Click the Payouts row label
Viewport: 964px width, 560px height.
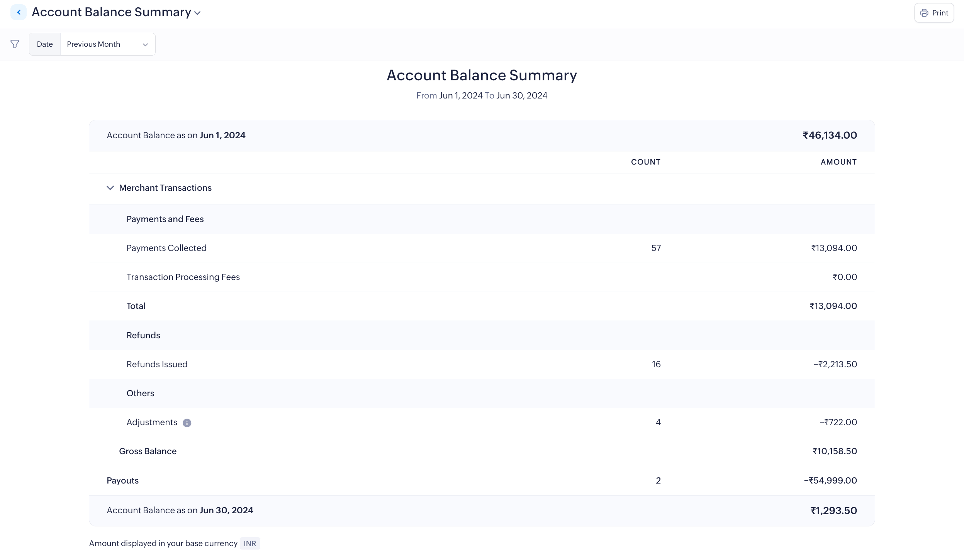(x=122, y=480)
